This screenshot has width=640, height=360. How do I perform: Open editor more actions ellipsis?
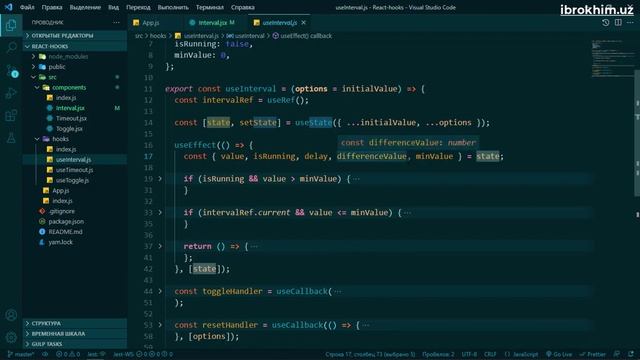pos(631,22)
